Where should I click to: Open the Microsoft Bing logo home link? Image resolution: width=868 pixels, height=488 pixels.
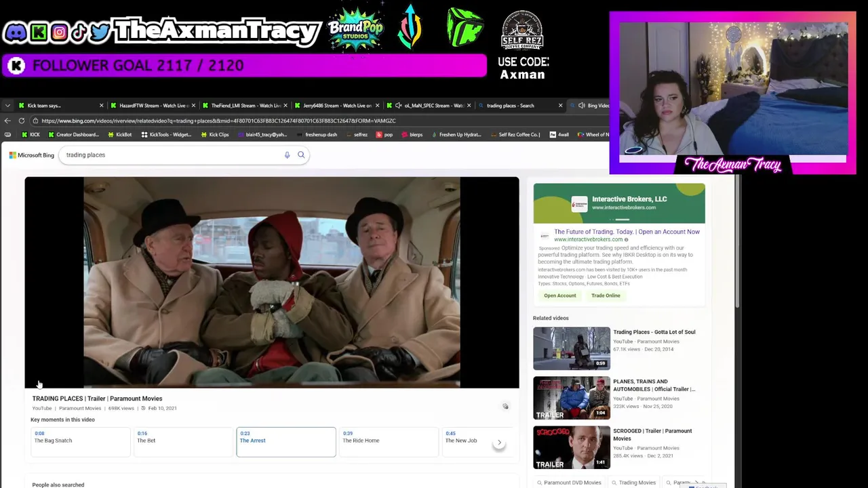[31, 155]
